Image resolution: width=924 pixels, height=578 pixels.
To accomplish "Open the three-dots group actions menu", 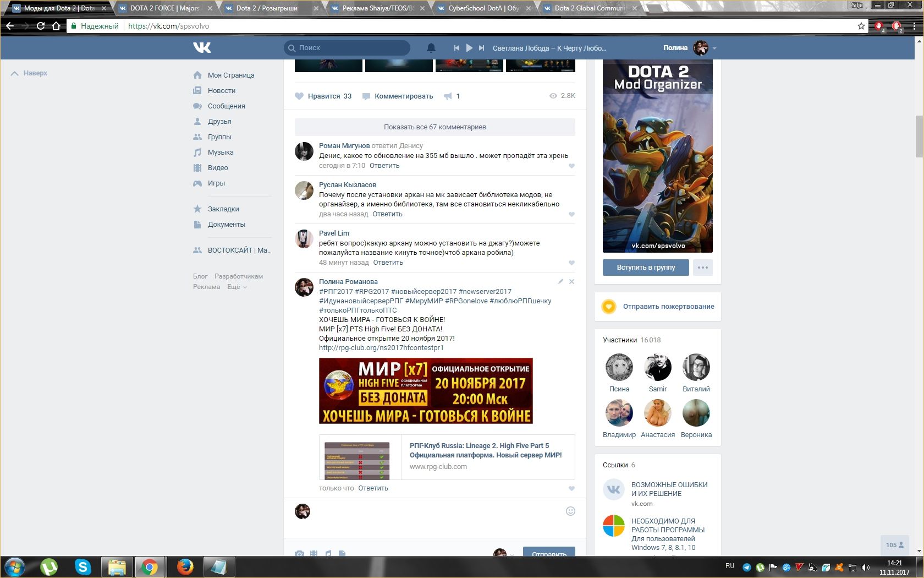I will [x=702, y=268].
